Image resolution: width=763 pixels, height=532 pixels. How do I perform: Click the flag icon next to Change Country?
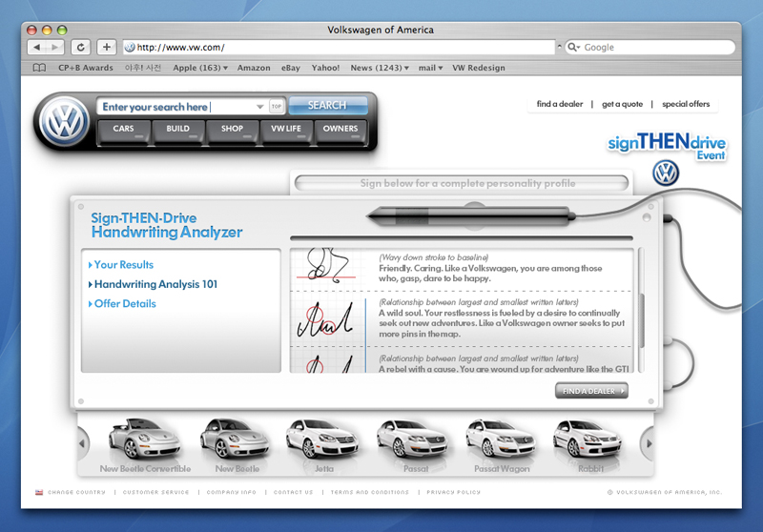[x=39, y=492]
